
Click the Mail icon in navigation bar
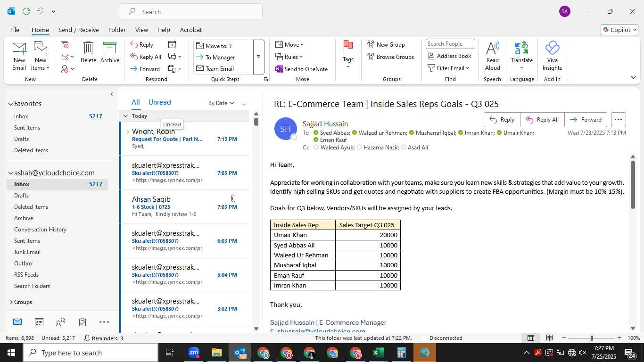coord(17,322)
